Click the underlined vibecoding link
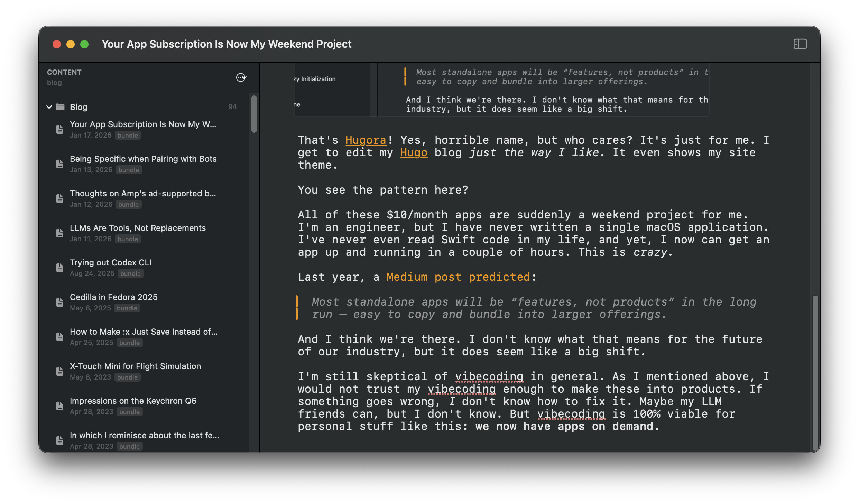Viewport: 859px width, 504px height. point(489,376)
